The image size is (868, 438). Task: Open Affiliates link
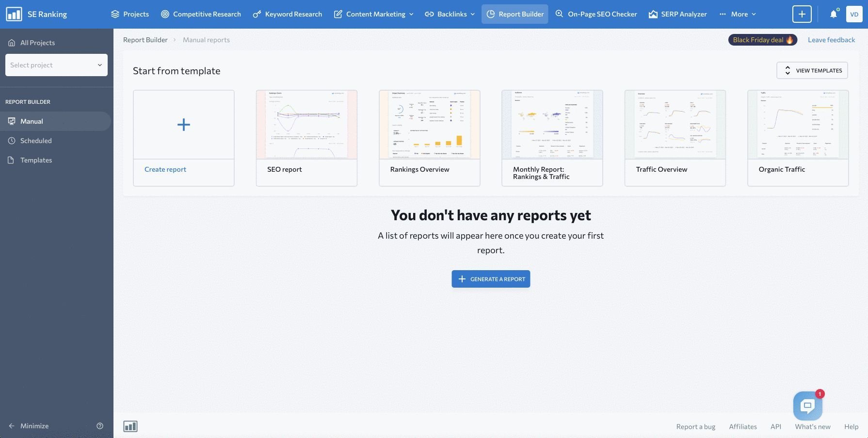[x=743, y=427]
